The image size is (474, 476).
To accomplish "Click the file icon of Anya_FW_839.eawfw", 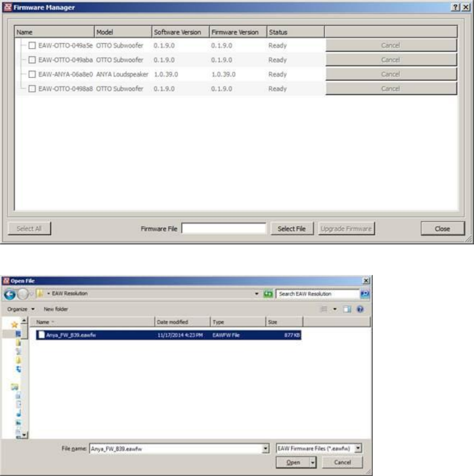I will pyautogui.click(x=42, y=335).
